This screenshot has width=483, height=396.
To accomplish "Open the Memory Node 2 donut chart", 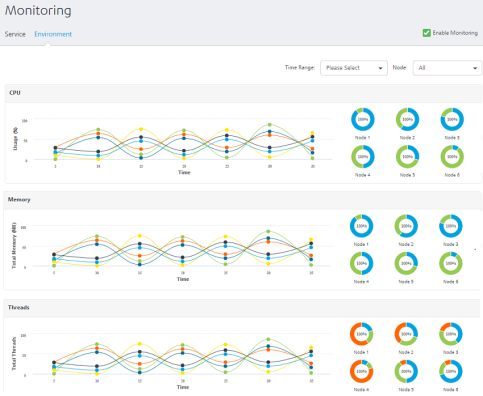I will (x=406, y=226).
